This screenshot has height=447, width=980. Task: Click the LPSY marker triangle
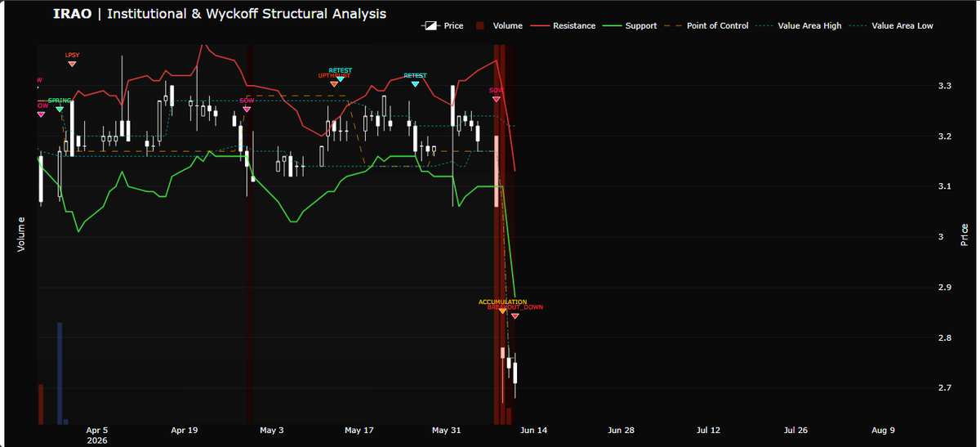click(x=72, y=63)
